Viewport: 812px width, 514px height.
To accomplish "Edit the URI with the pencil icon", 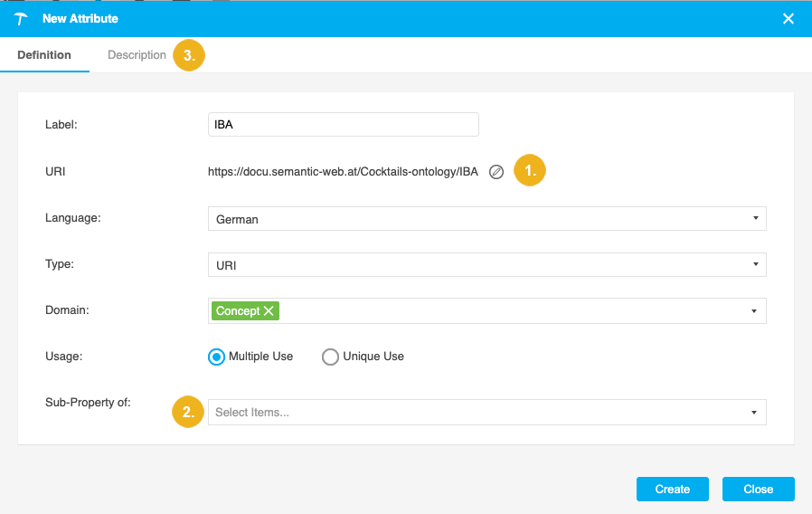I will click(x=496, y=172).
